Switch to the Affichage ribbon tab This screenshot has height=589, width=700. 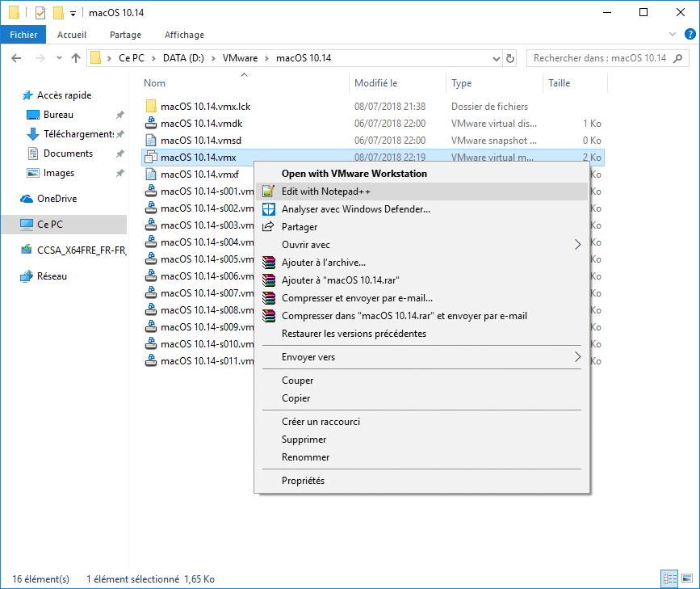point(184,35)
